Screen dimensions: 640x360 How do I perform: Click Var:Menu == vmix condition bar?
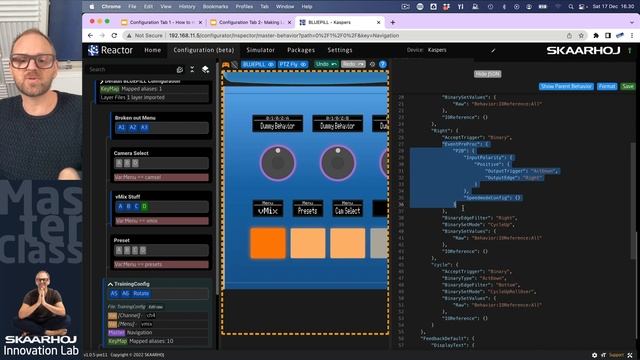161,221
